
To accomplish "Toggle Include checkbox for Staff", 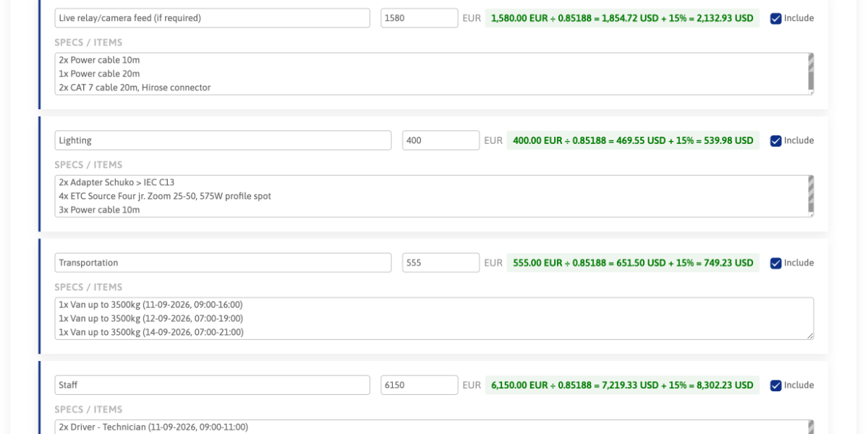I will 776,385.
